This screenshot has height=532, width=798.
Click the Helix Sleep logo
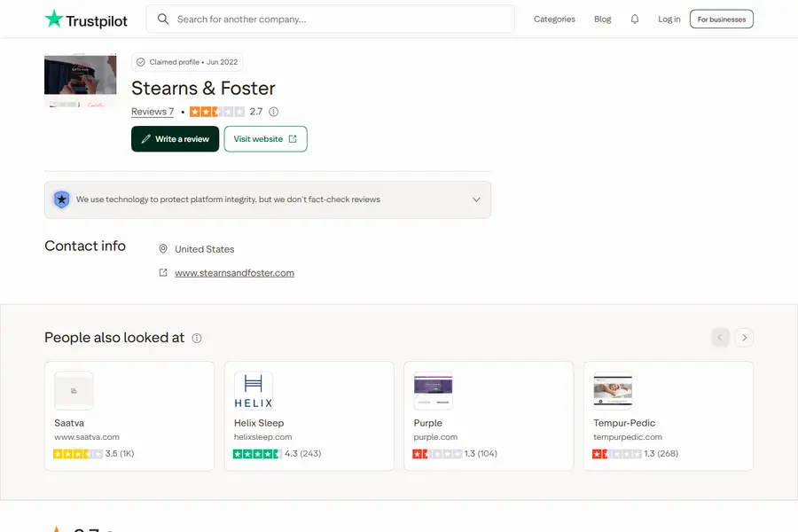pyautogui.click(x=254, y=391)
